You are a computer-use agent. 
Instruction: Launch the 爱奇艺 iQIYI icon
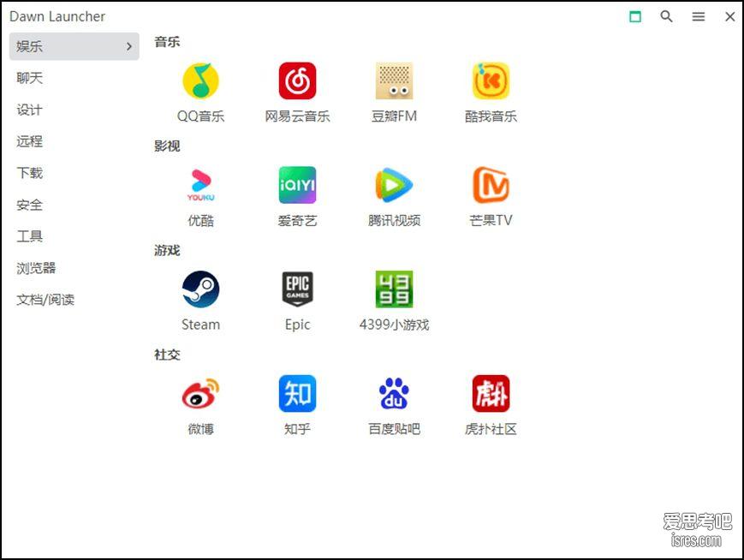coord(297,185)
